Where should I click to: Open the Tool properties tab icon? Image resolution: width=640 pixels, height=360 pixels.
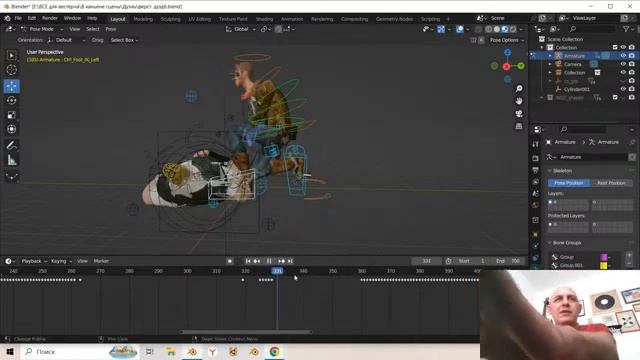coord(535,144)
